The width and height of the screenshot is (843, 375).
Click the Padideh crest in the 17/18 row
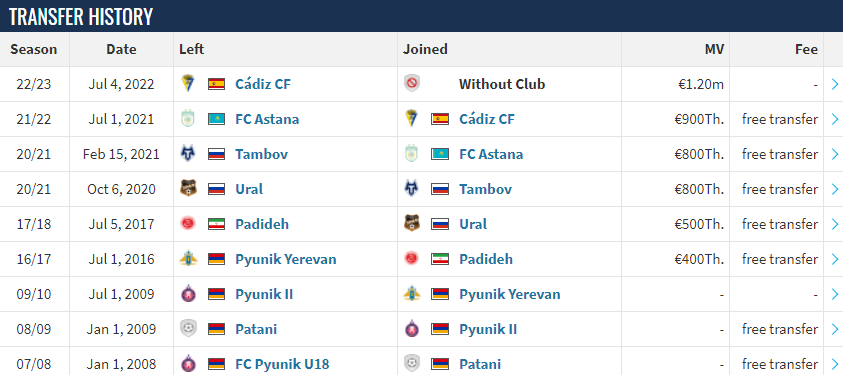(x=188, y=223)
